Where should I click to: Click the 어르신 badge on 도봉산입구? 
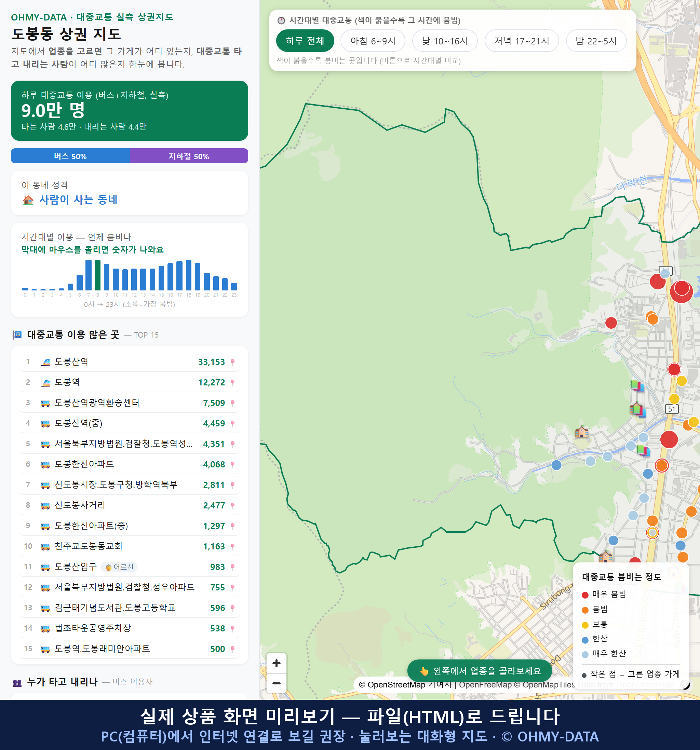point(119,567)
